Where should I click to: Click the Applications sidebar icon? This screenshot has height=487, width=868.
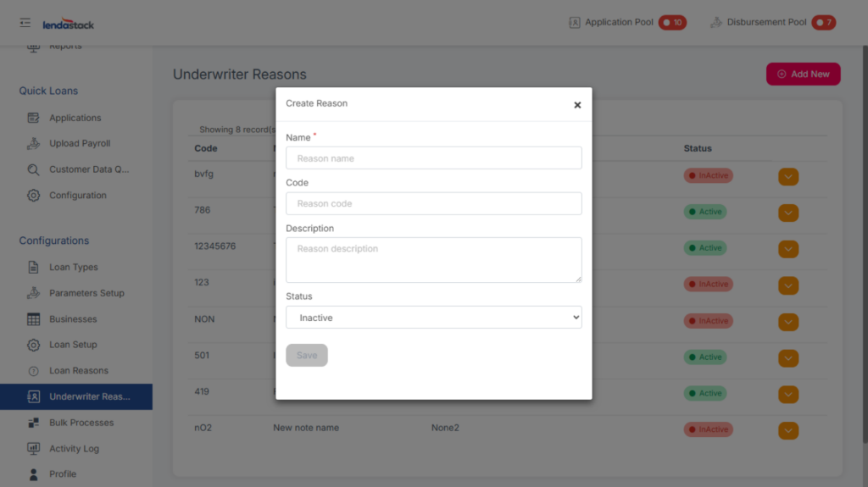[x=34, y=118]
